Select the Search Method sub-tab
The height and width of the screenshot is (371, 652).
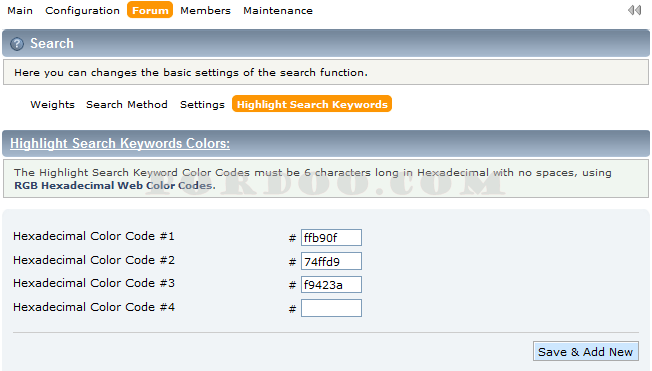(127, 104)
